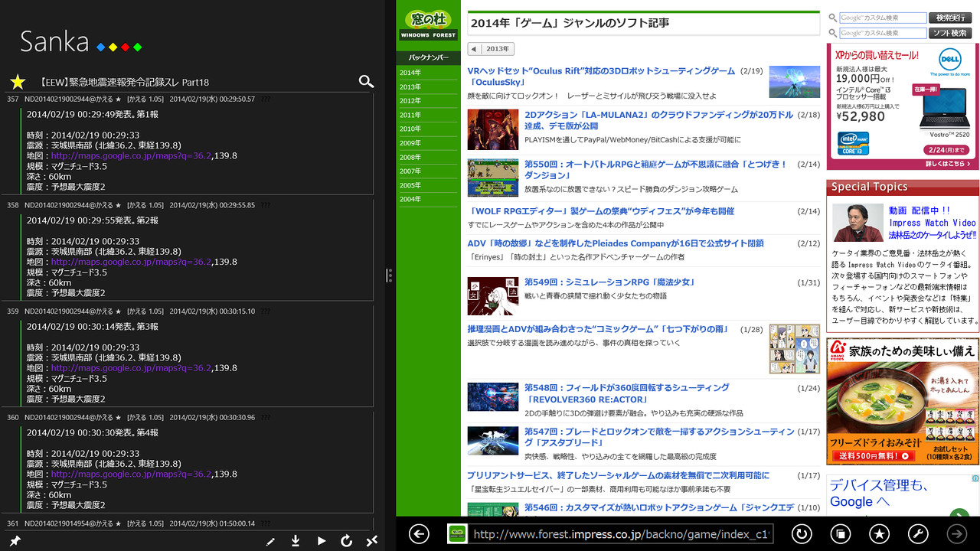The image size is (980, 551).
Task: Click the pin icon in Sanka's bottom bar
Action: tap(15, 541)
